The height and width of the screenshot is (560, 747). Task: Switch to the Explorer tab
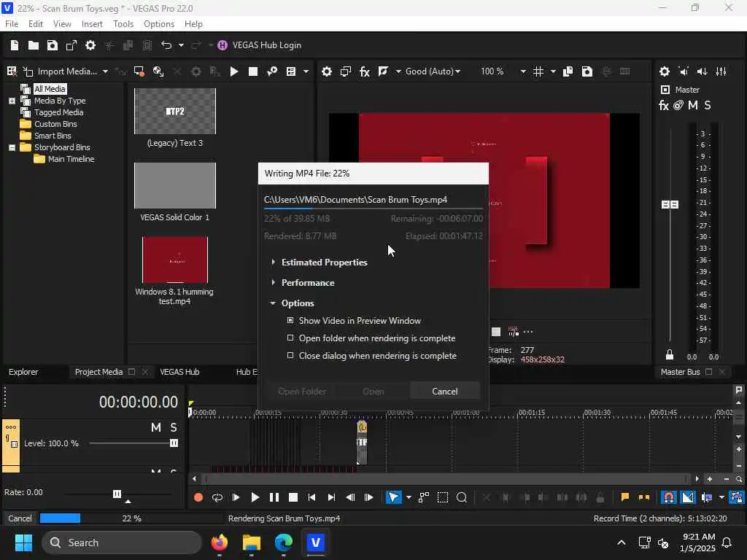click(23, 372)
